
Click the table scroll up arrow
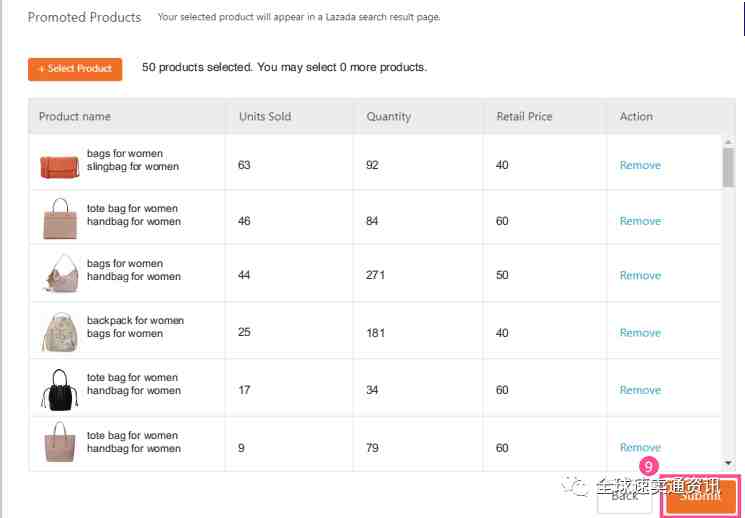pos(728,141)
